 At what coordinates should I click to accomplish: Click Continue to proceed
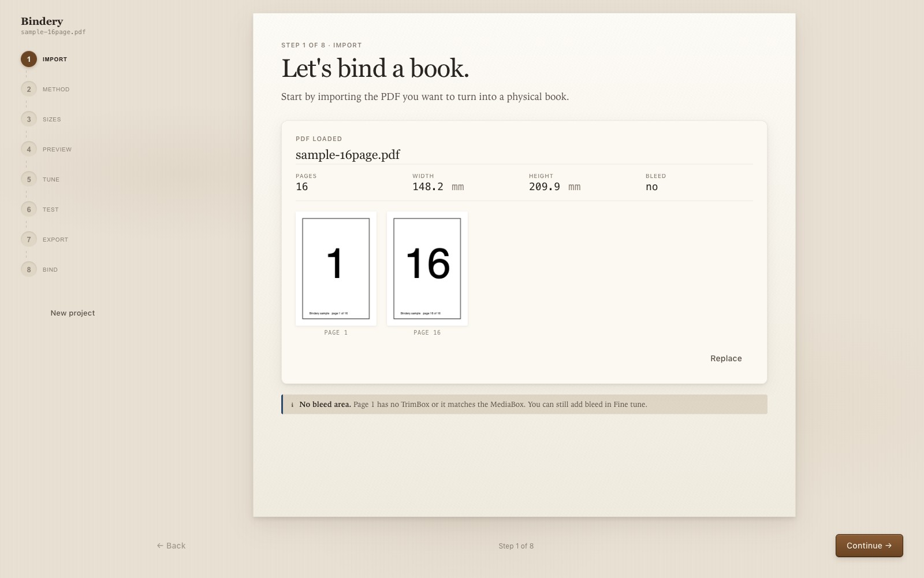[x=869, y=546]
